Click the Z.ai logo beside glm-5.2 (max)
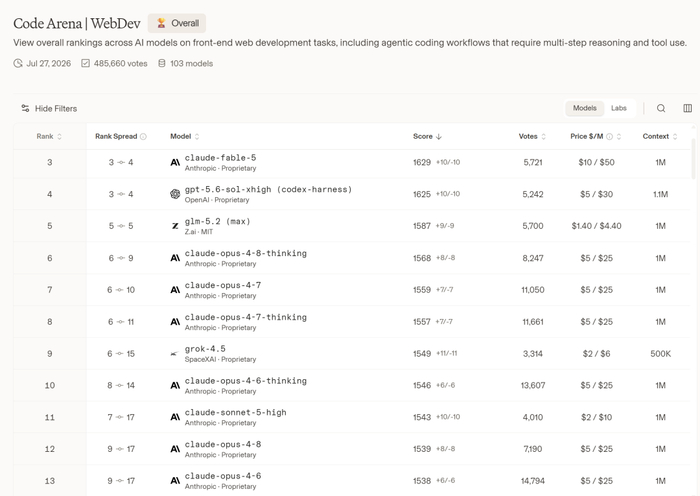Viewport: 700px width, 496px height. point(175,226)
